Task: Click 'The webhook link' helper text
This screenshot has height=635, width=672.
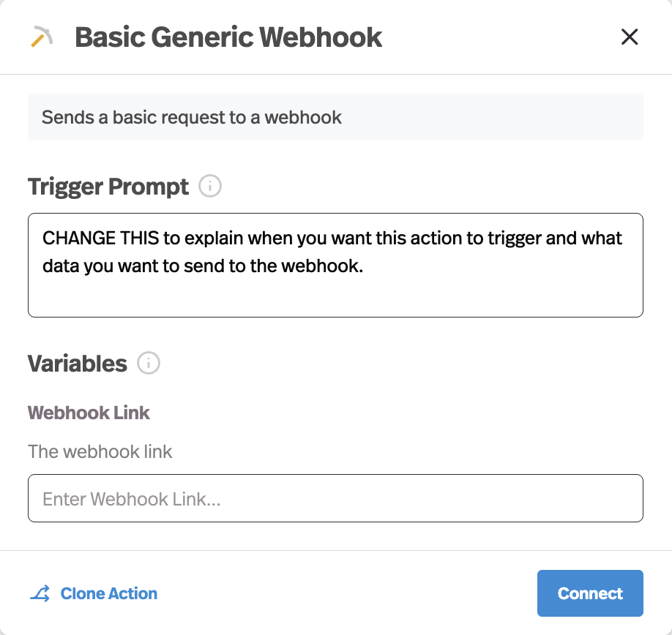Action: (100, 452)
